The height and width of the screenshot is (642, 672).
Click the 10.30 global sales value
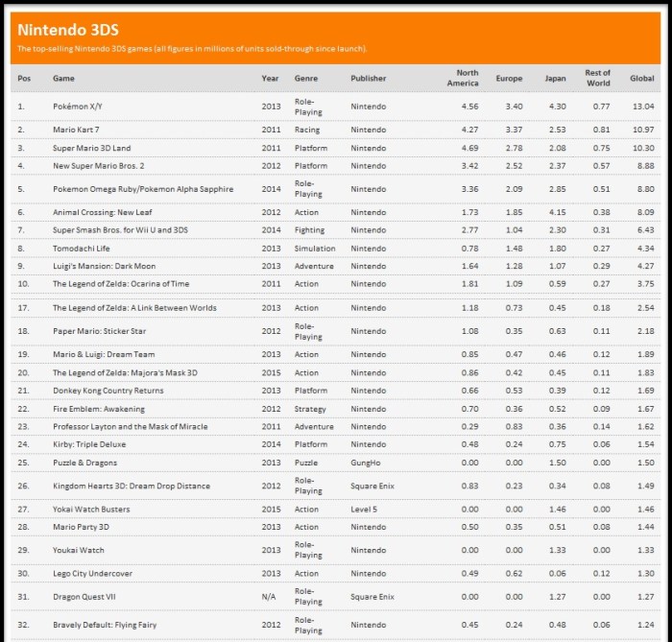tap(643, 148)
